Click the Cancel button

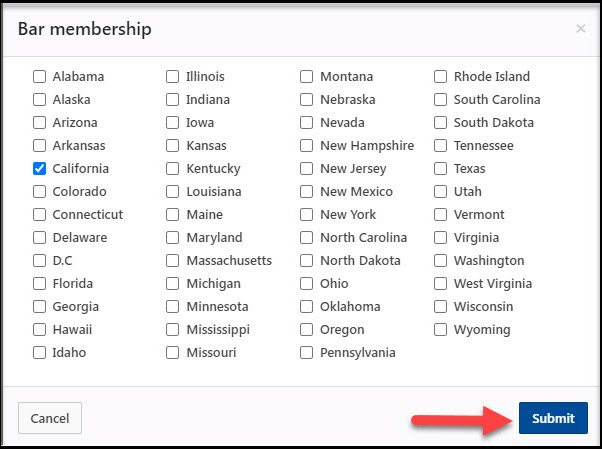(49, 418)
